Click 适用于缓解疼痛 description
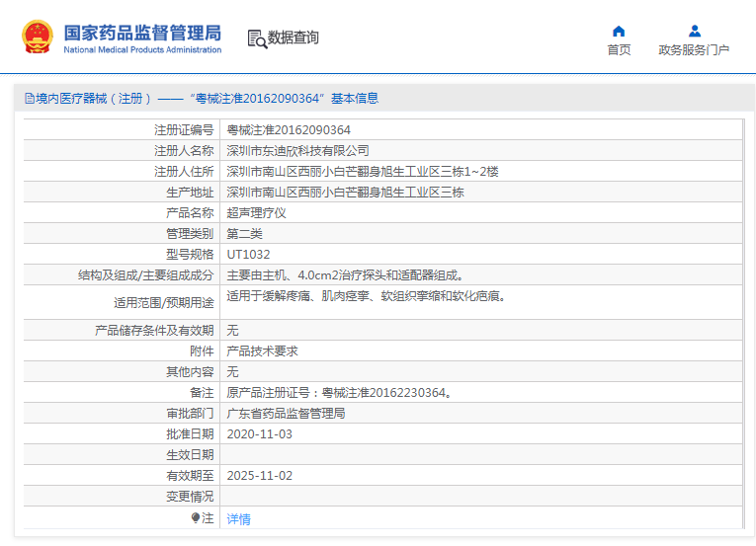The image size is (756, 546). (366, 296)
